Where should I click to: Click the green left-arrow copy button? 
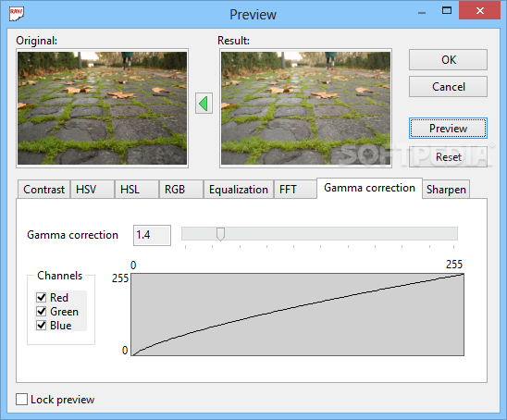204,104
